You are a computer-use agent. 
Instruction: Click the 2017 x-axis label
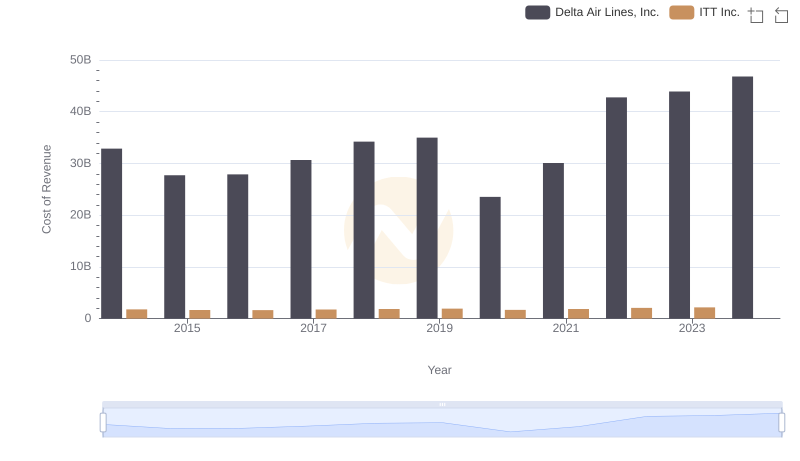coord(313,328)
